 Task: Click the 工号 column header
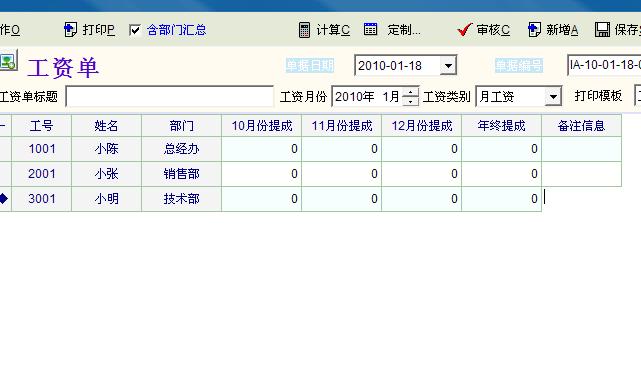(42, 126)
